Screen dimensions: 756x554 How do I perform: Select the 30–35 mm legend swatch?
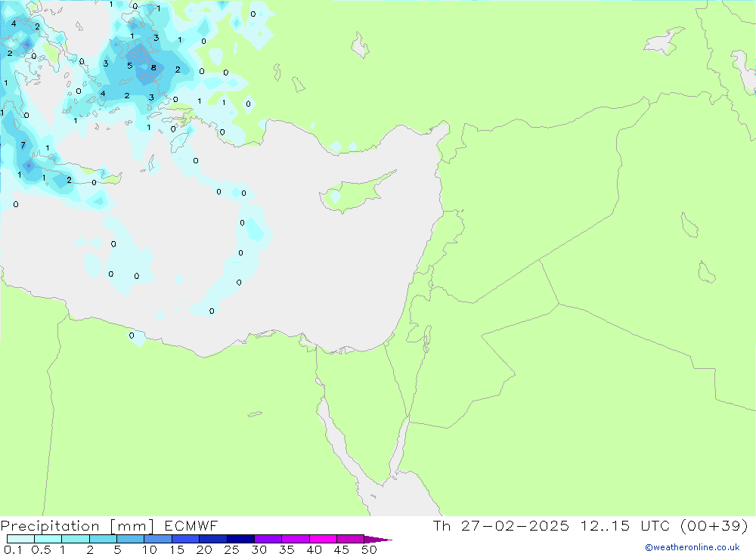click(268, 539)
